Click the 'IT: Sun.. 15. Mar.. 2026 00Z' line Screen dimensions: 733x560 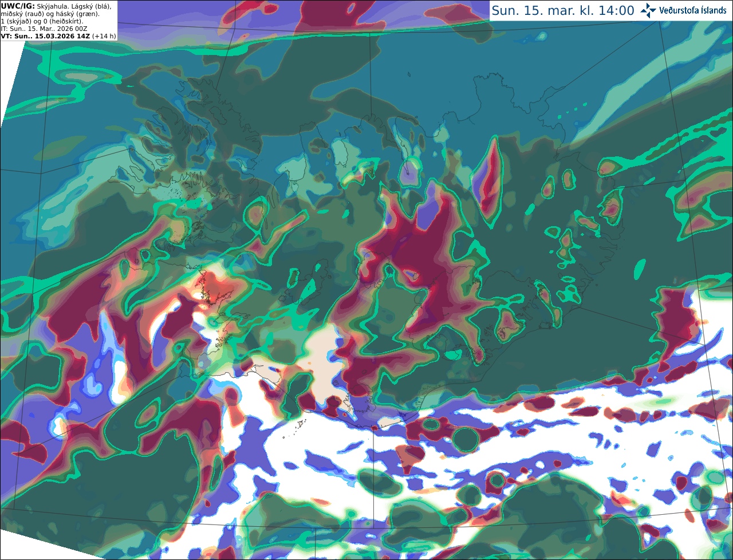tap(44, 29)
